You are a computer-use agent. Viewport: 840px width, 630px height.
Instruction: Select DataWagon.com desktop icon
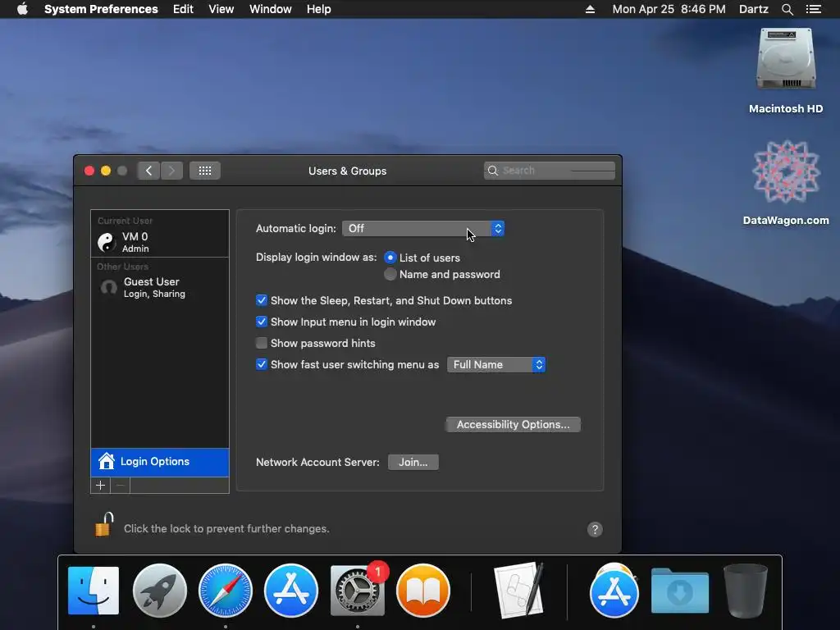click(786, 183)
